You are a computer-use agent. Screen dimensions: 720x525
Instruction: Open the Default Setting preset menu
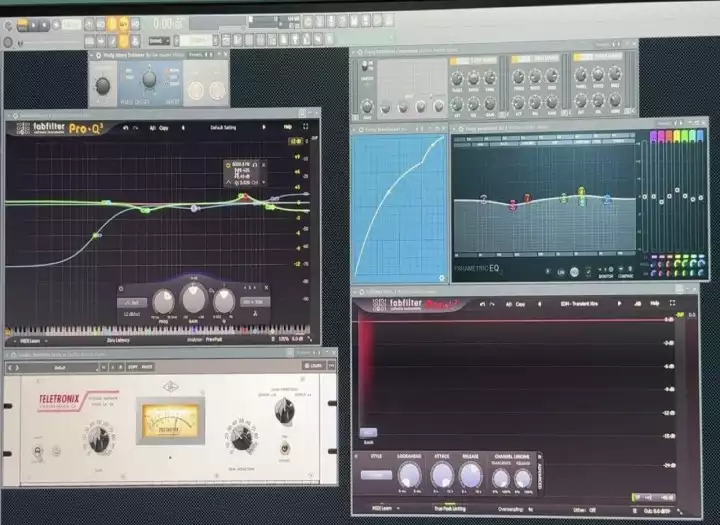(x=223, y=128)
